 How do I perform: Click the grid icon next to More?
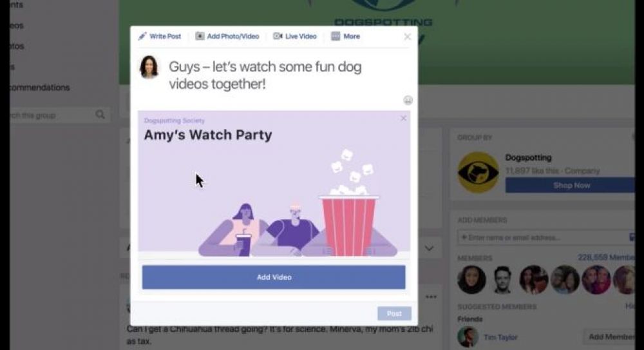pyautogui.click(x=336, y=36)
